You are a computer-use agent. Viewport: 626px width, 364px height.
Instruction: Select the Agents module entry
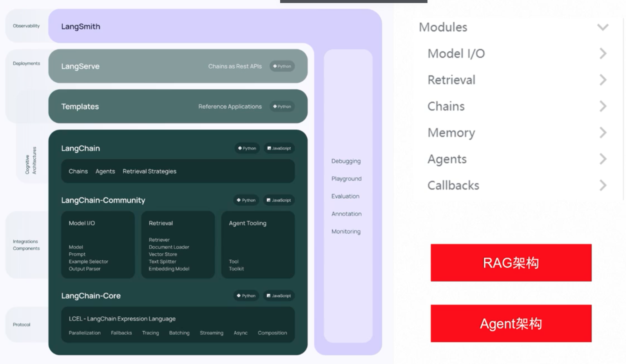tap(447, 159)
